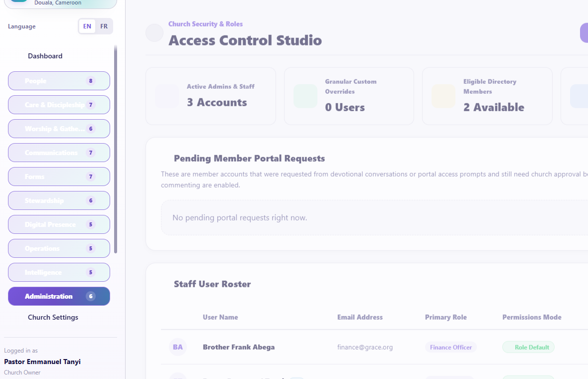Expand the Stewardship sidebar group

[59, 200]
